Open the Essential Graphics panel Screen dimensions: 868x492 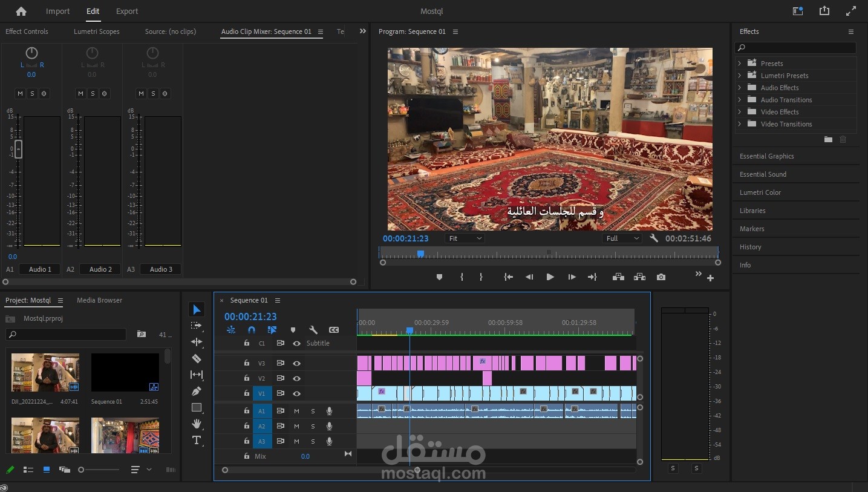(766, 156)
